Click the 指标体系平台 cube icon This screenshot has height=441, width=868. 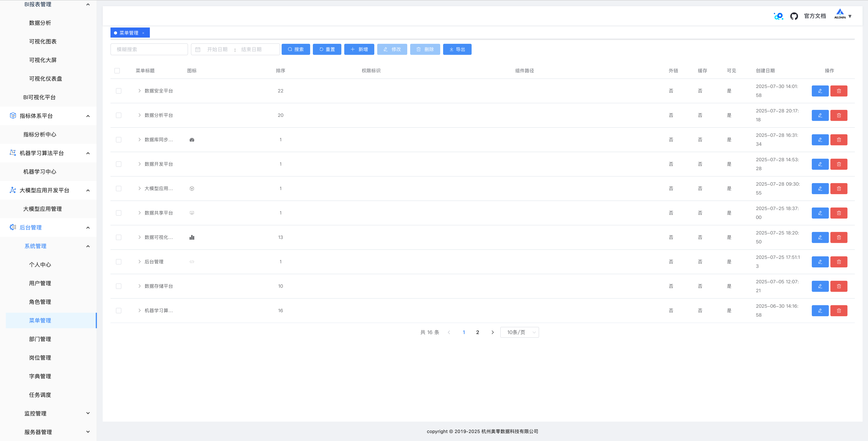tap(13, 115)
